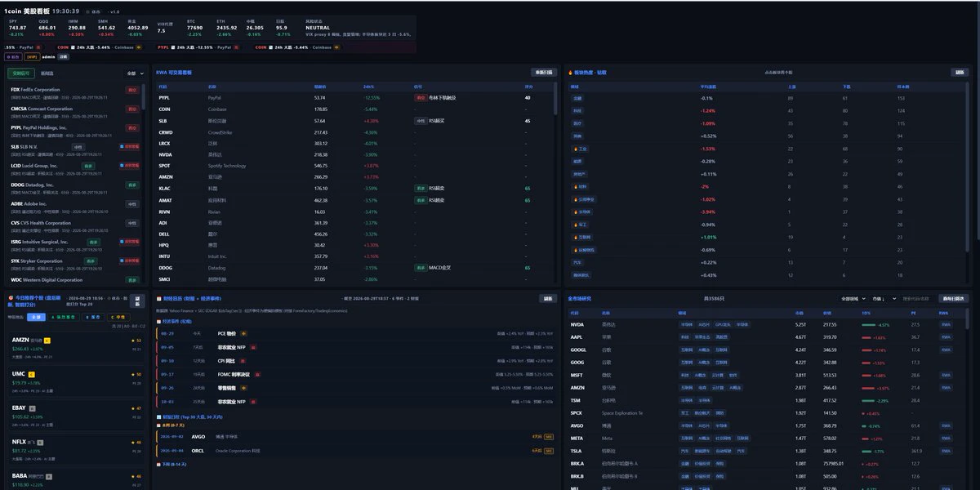Toggle the A 强烈推荐 rating filter
Image resolution: width=980 pixels, height=490 pixels.
click(x=65, y=316)
